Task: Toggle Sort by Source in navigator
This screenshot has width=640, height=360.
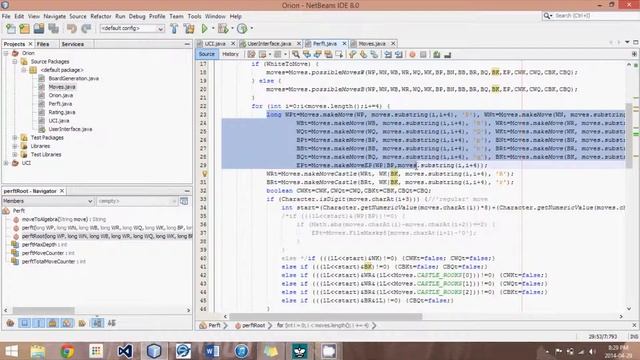Action: tap(111, 323)
